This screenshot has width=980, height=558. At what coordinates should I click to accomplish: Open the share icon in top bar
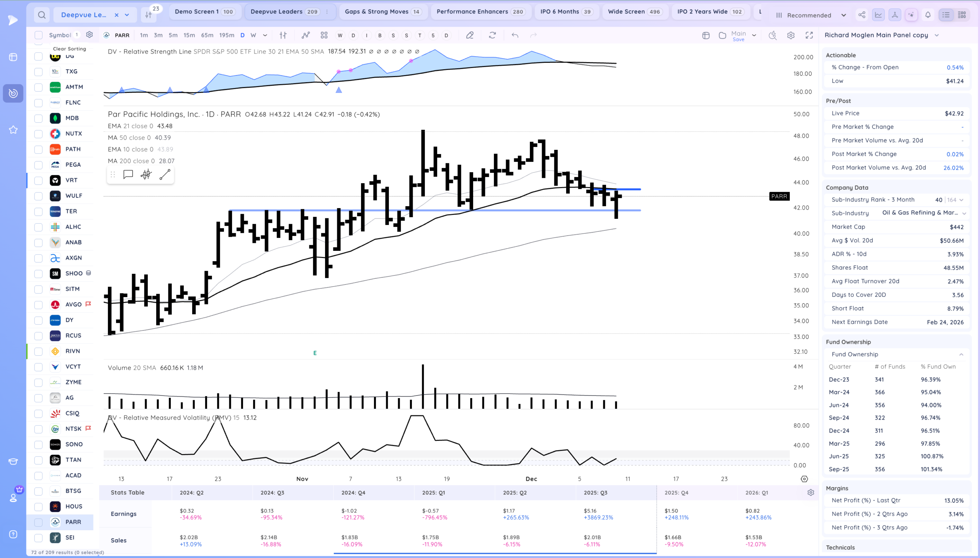coord(861,15)
